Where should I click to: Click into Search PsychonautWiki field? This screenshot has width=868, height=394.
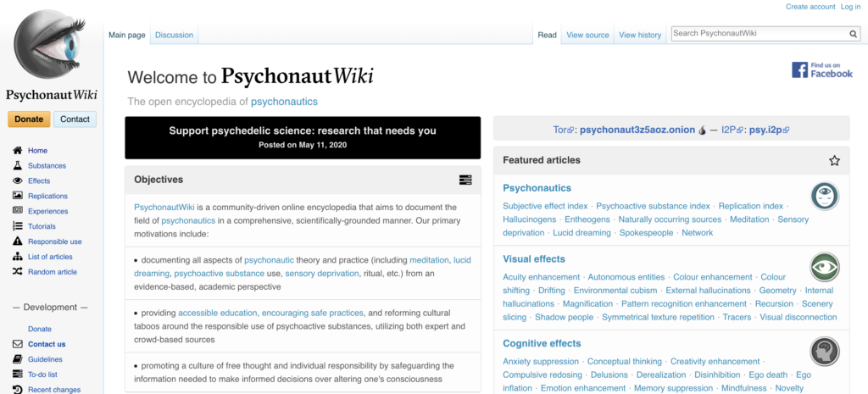[x=759, y=34]
